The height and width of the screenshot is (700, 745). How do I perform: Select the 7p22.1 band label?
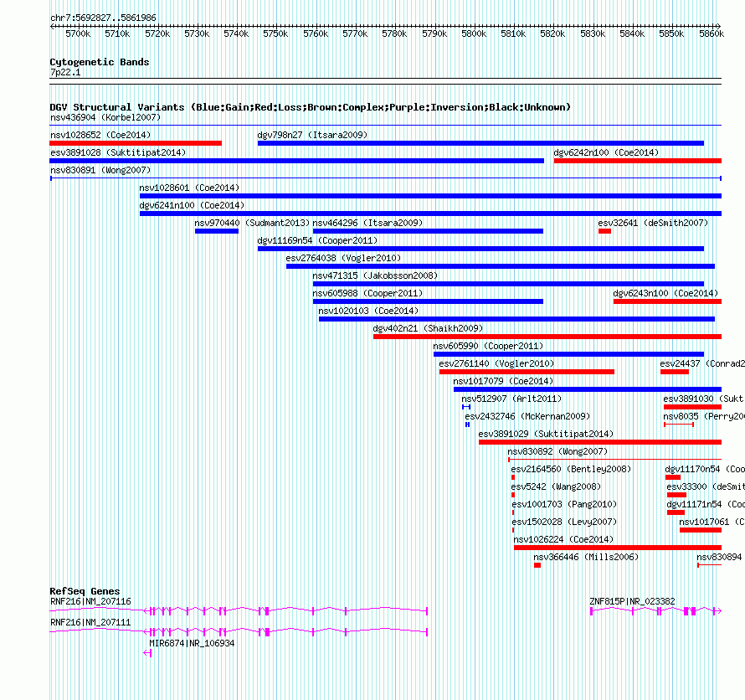coord(65,73)
